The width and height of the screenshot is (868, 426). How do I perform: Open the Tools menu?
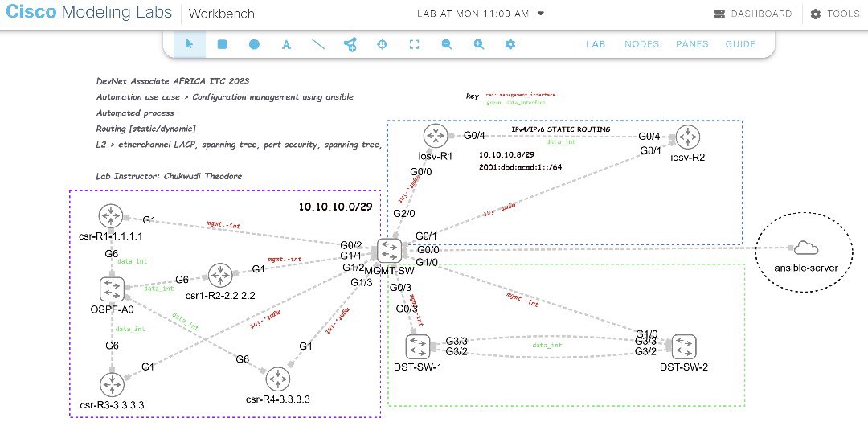(835, 14)
